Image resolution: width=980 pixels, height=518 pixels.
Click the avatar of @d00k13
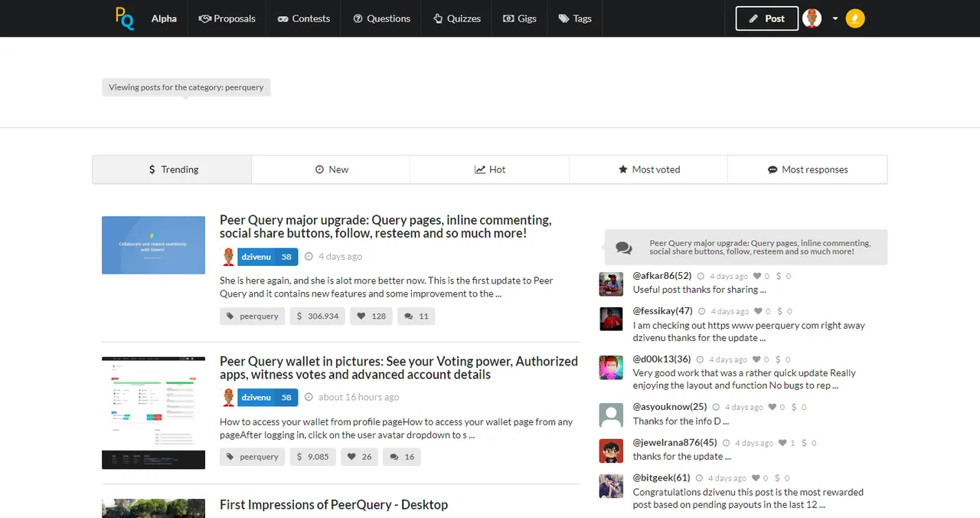coord(611,367)
